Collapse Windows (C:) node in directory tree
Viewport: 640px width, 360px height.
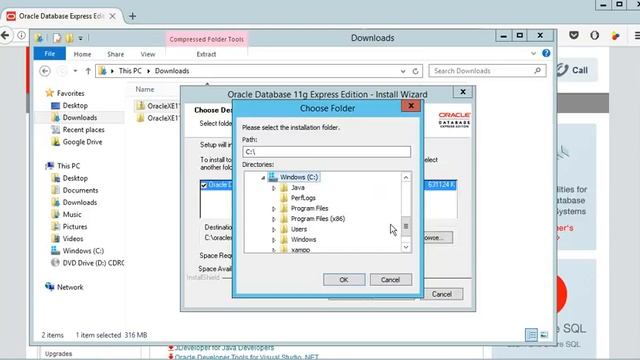tap(263, 178)
